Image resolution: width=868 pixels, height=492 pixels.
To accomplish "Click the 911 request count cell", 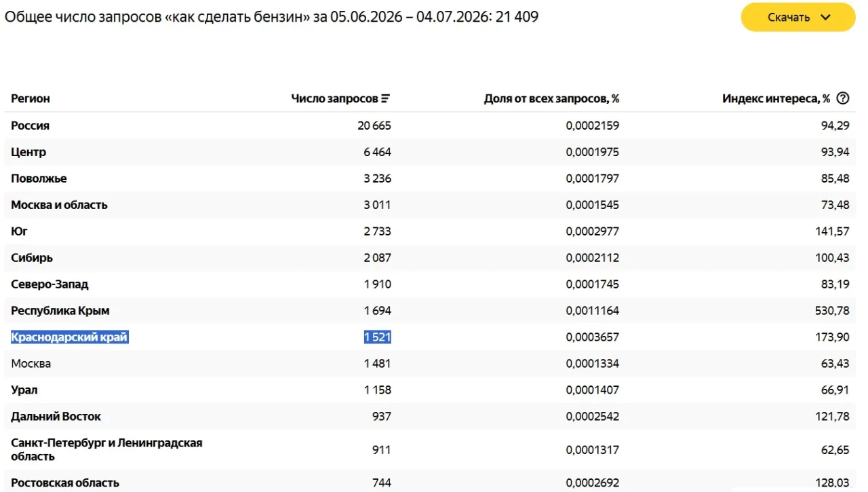I will (x=382, y=450).
